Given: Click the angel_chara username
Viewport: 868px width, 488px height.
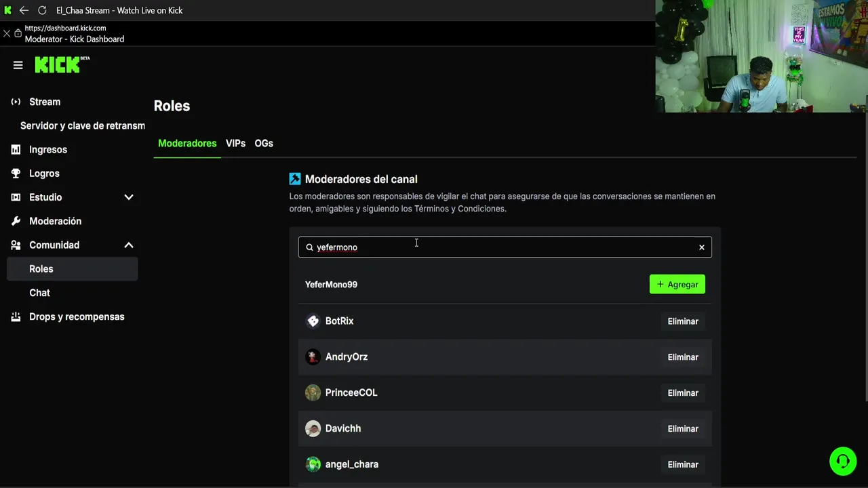Looking at the screenshot, I should (352, 464).
